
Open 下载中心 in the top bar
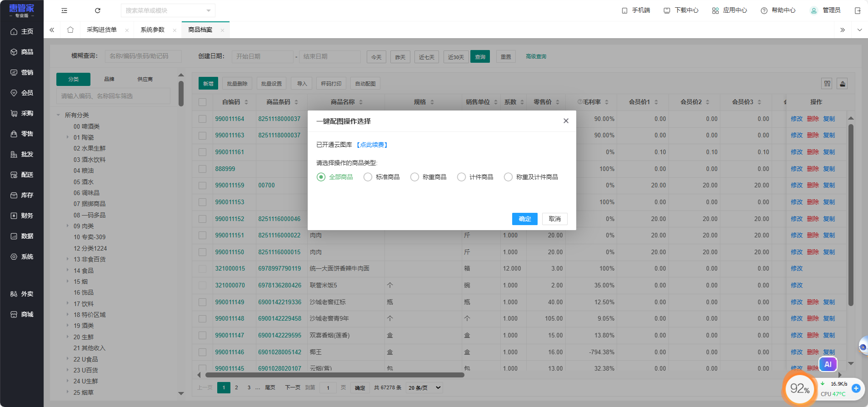(x=681, y=10)
